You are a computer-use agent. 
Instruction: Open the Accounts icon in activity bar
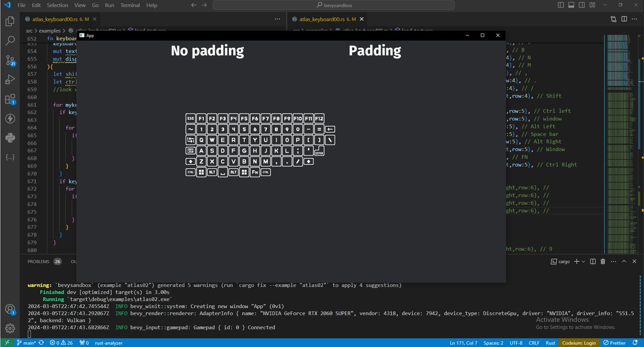point(10,309)
